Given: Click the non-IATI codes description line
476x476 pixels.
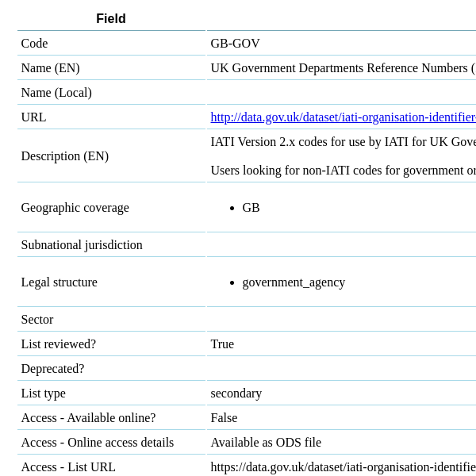Looking at the screenshot, I should 343,171.
